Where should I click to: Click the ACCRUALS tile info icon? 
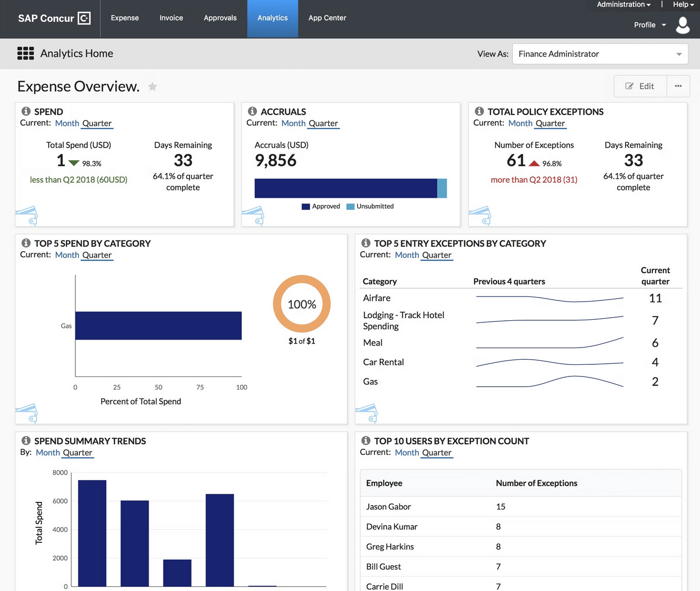pyautogui.click(x=252, y=111)
